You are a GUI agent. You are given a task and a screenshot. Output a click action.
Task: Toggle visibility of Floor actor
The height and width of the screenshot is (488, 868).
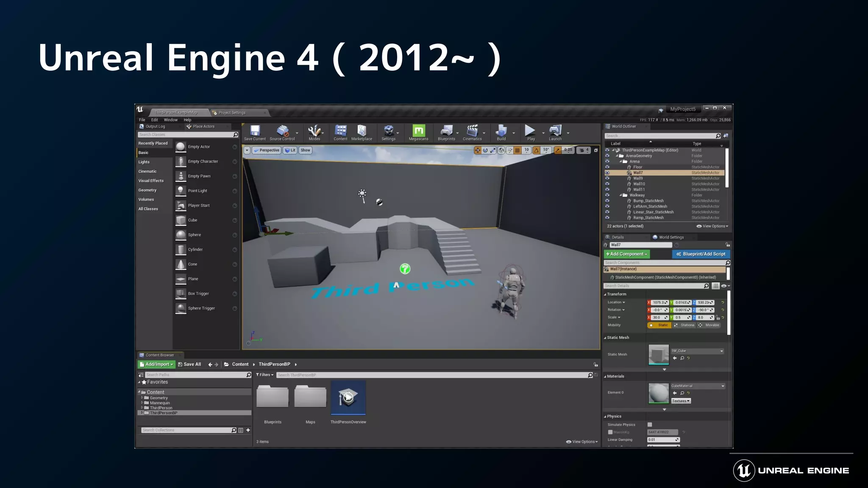coord(607,167)
